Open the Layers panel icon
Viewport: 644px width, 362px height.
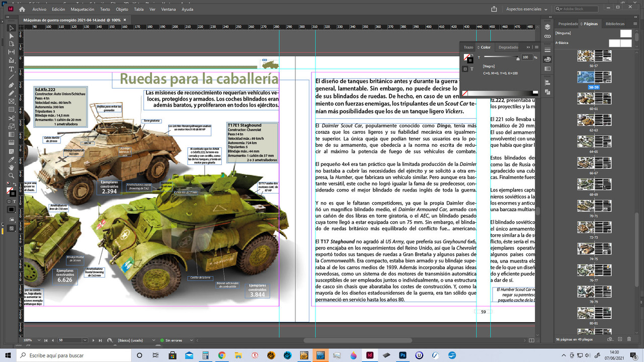coord(548,27)
